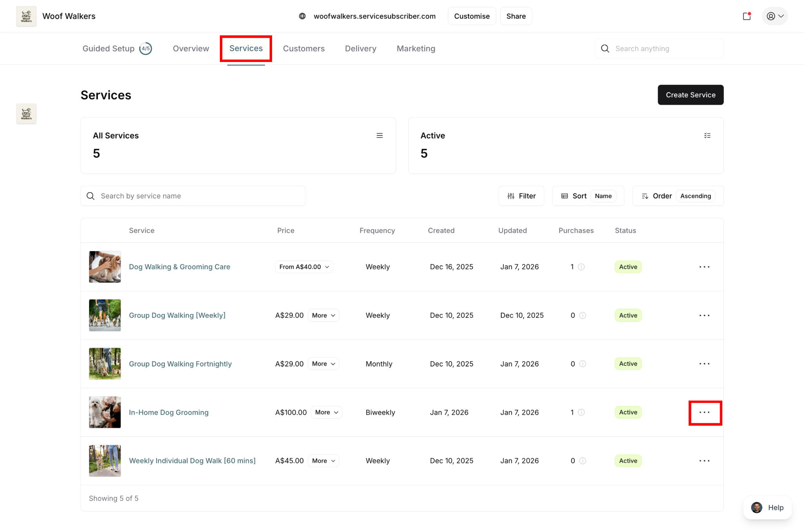Viewport: 804px width, 532px height.
Task: Expand From A$40.00 price dropdown
Action: pyautogui.click(x=304, y=267)
